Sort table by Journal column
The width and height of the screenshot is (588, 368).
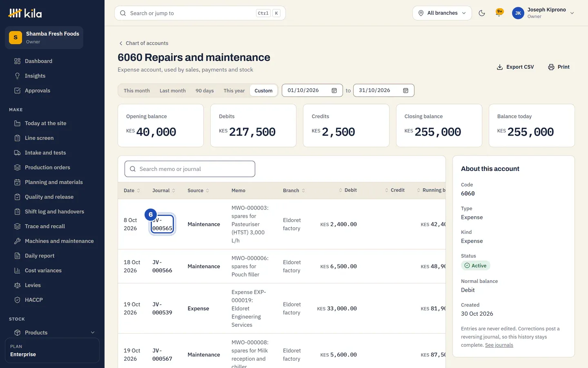pyautogui.click(x=164, y=191)
